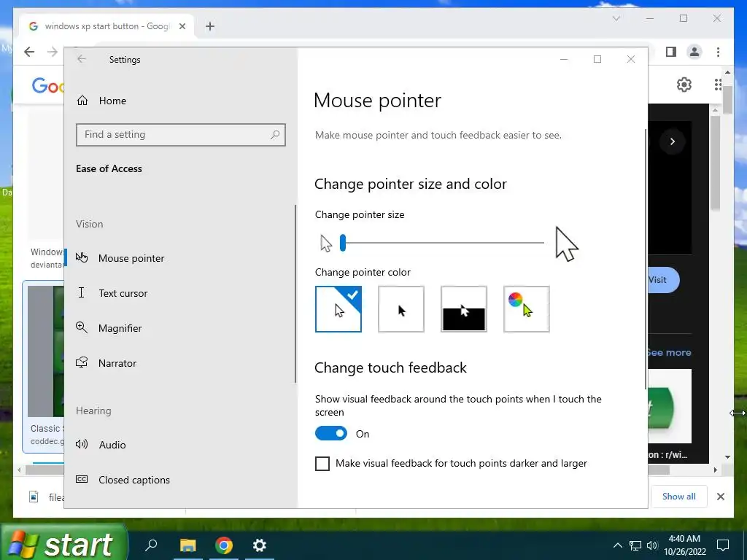Click Chrome's vertical page scrollbar
747x560 pixels.
click(x=727, y=100)
